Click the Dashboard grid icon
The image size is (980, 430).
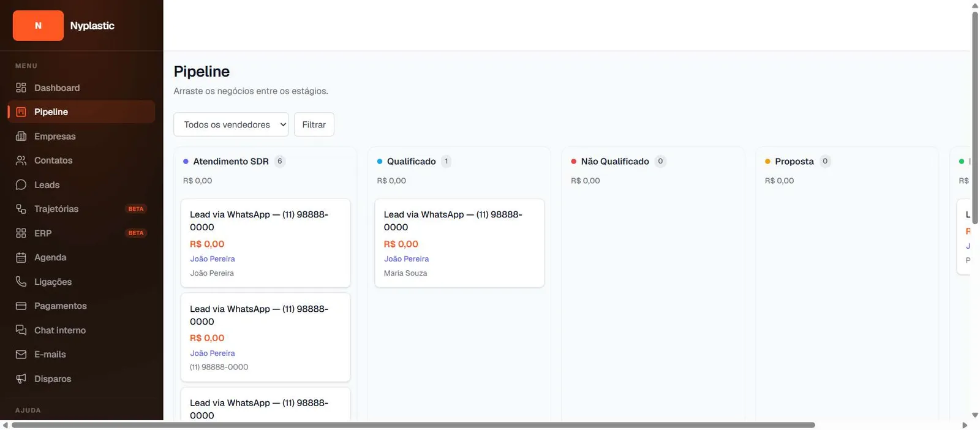[21, 88]
